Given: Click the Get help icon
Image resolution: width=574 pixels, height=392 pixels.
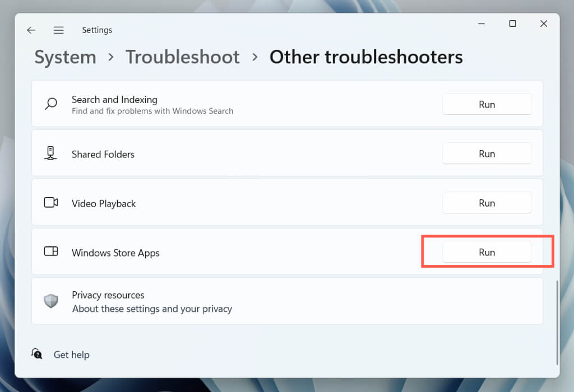Looking at the screenshot, I should pos(37,354).
